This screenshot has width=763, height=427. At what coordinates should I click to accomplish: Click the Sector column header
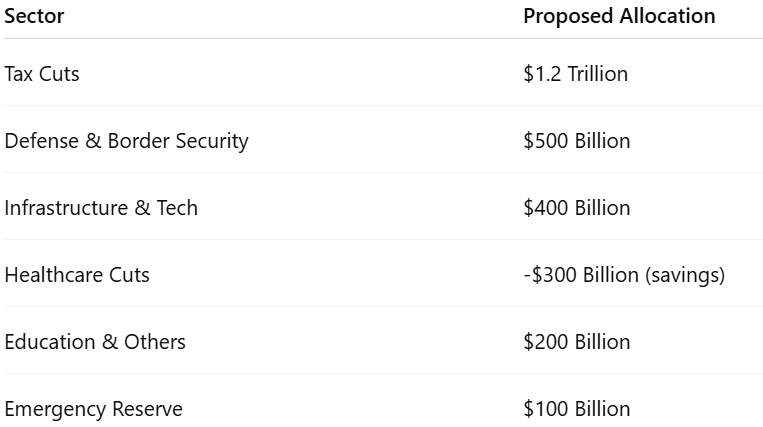(34, 16)
